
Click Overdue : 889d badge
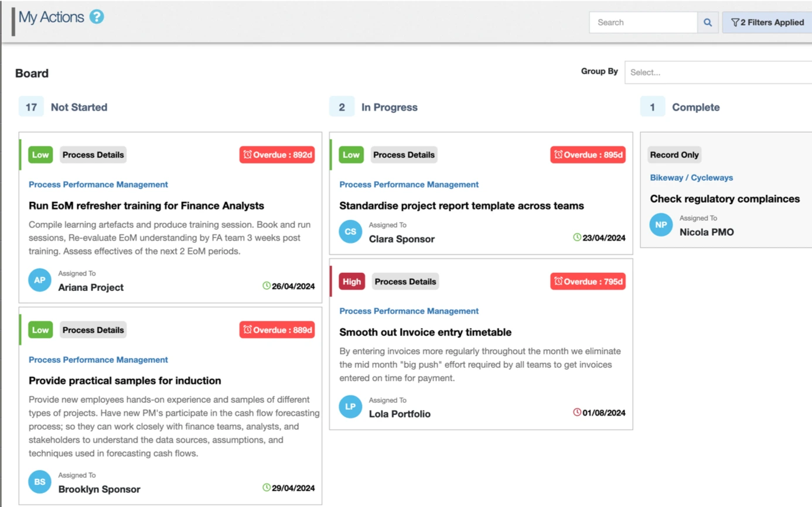(x=278, y=330)
